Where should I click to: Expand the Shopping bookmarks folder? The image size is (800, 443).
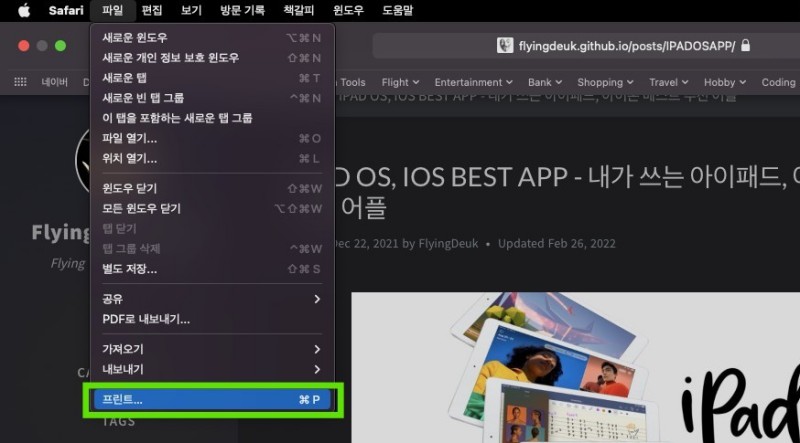pyautogui.click(x=605, y=82)
